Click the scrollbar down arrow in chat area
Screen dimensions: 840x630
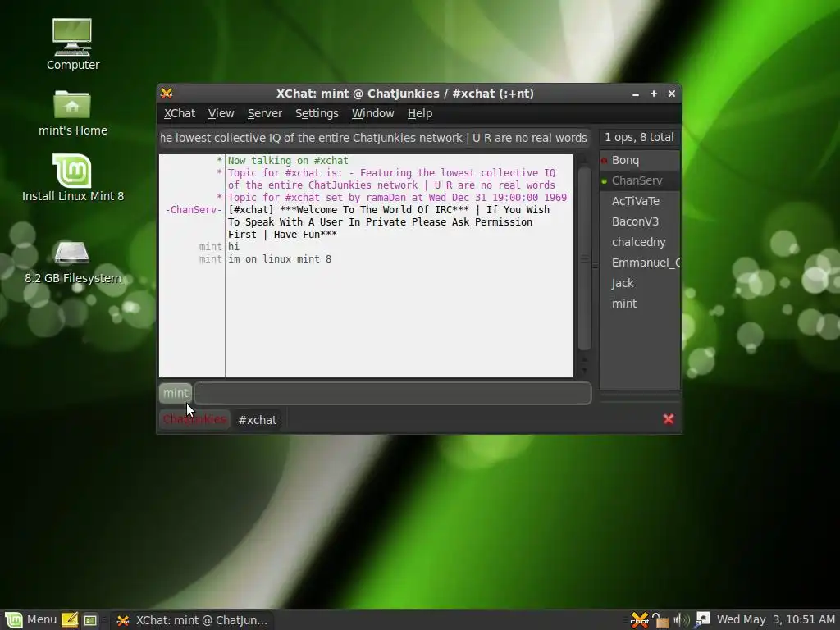point(584,370)
